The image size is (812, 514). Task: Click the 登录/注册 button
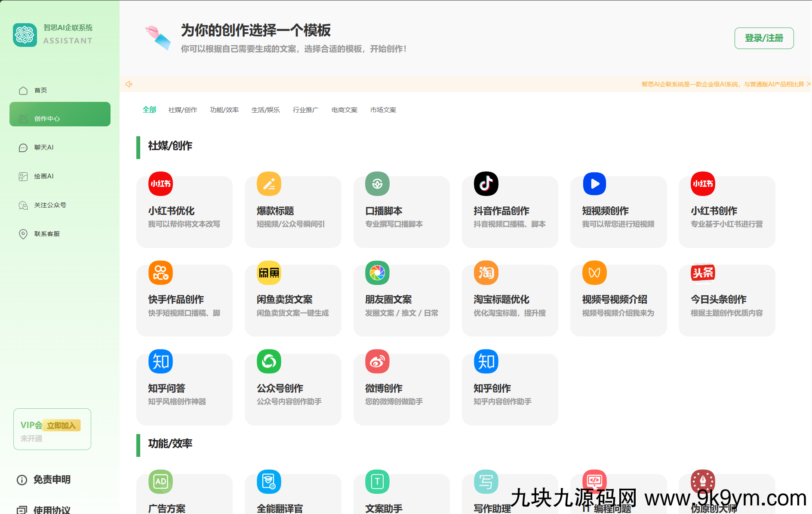coord(764,38)
